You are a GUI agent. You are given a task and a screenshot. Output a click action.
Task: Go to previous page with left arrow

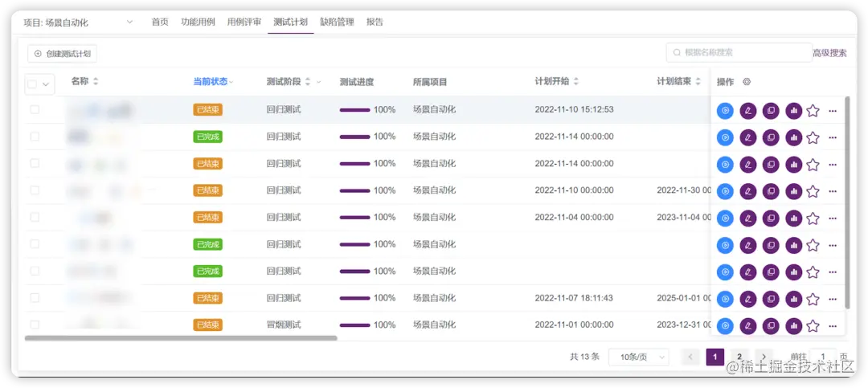pos(690,357)
